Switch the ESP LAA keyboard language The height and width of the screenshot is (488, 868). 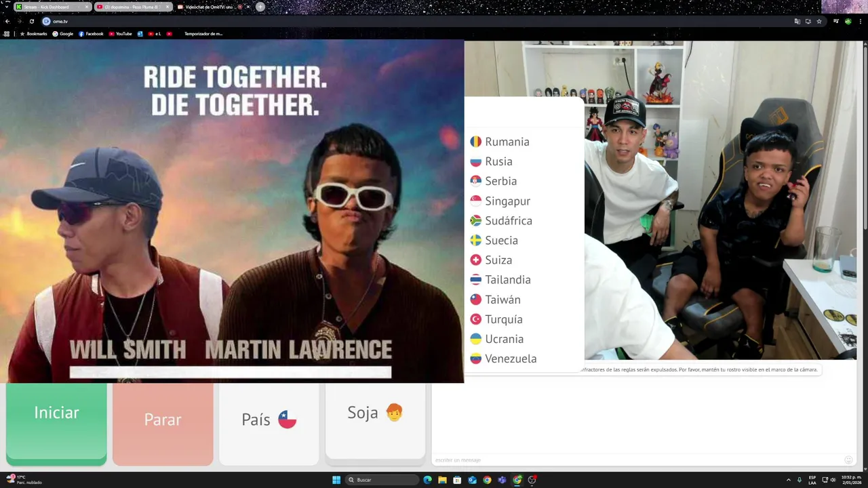812,480
